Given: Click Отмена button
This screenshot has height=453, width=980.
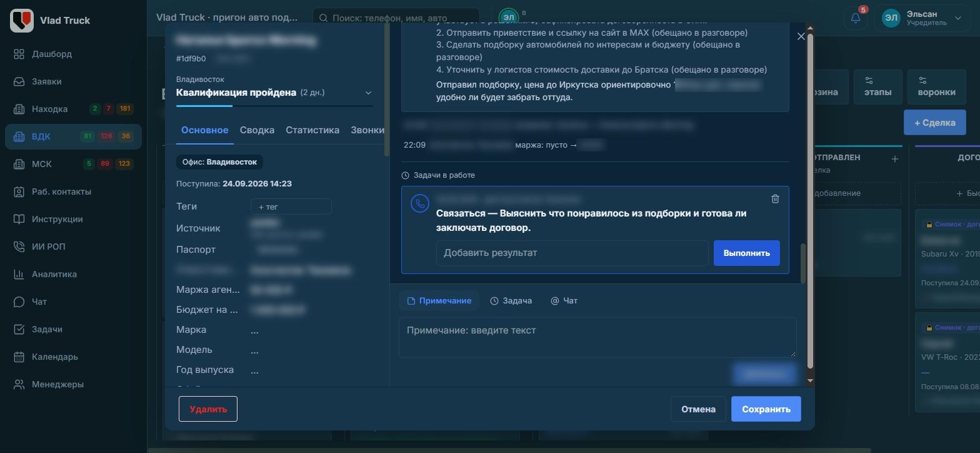Looking at the screenshot, I should pos(698,409).
